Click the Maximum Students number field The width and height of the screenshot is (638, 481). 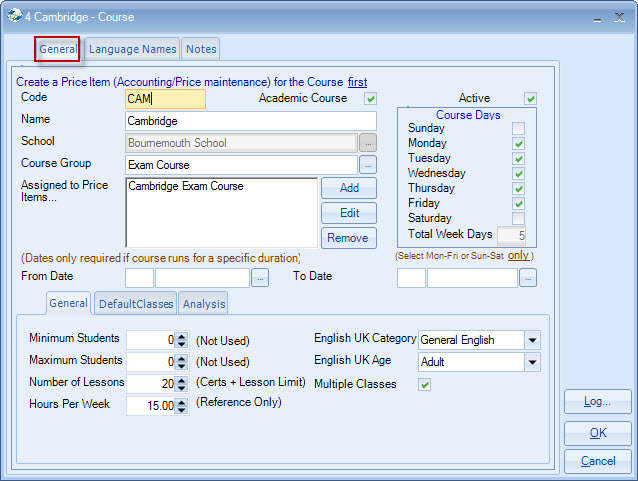point(151,362)
